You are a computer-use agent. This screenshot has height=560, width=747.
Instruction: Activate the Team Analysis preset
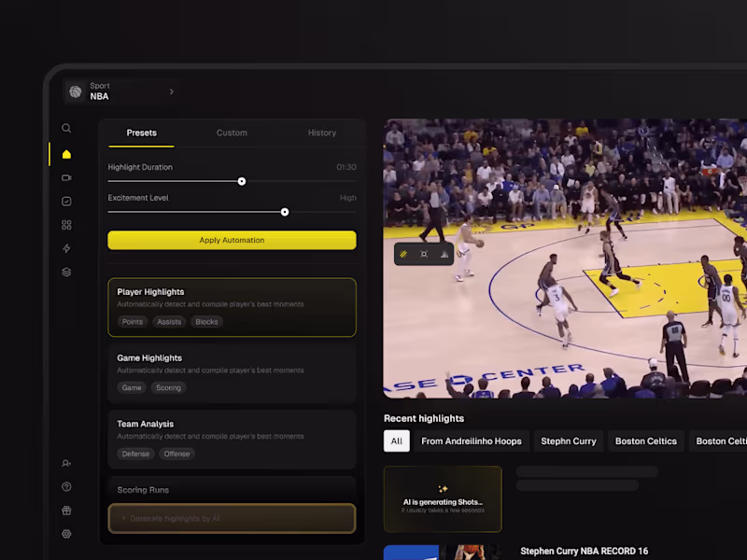[232, 439]
